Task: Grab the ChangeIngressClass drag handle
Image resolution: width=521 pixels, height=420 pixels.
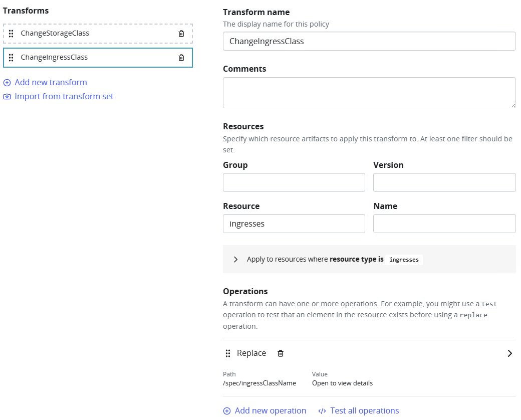Action: 11,58
